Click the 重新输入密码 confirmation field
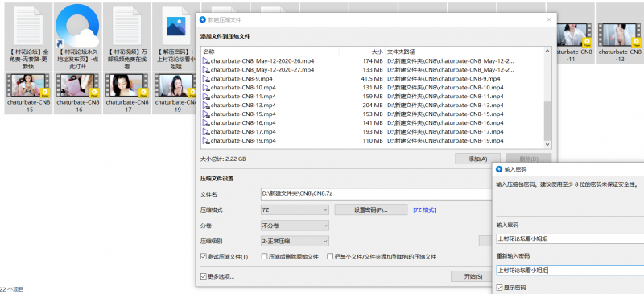644x294 pixels. 570,270
